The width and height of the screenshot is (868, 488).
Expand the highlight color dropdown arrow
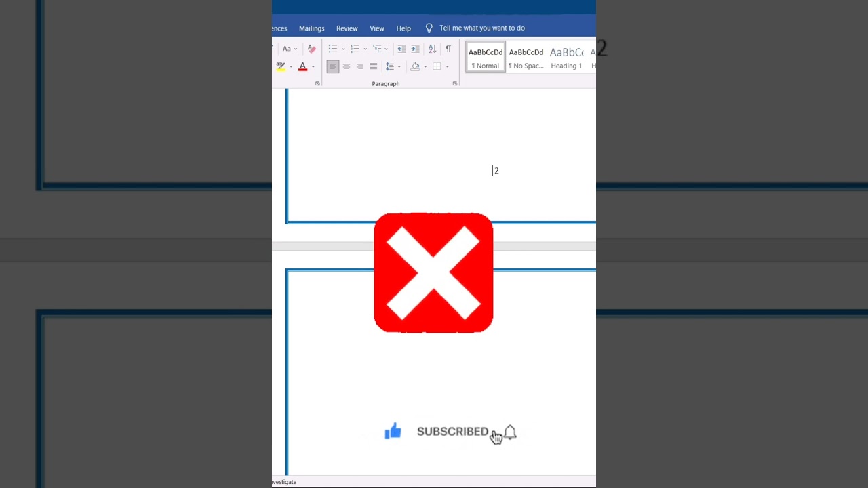point(291,66)
